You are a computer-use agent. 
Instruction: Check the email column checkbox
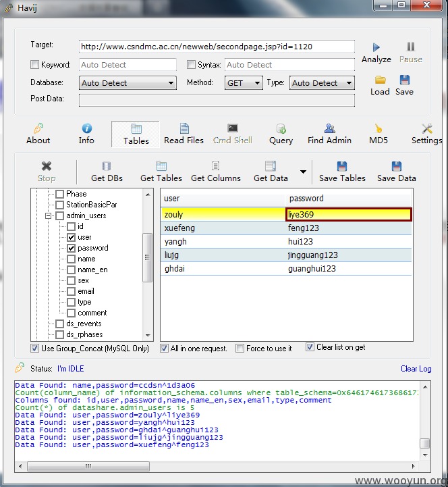[71, 291]
